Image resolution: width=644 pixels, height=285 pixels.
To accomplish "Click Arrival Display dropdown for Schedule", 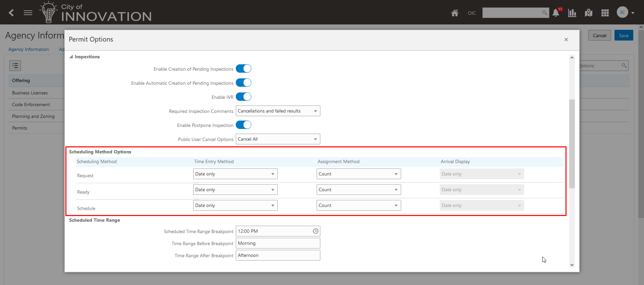I will pos(482,205).
